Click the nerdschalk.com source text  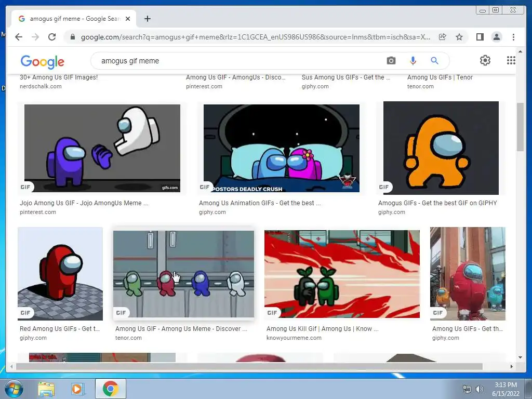41,87
